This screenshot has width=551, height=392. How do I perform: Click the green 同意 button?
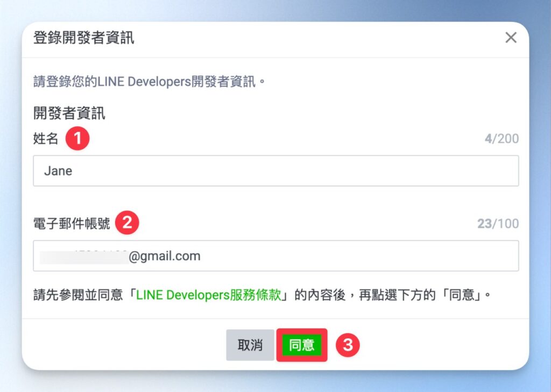(301, 345)
